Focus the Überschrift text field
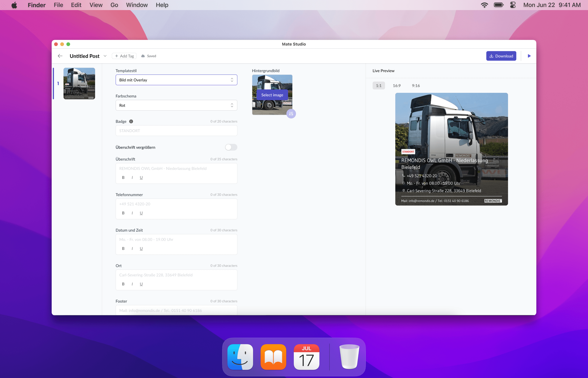Viewport: 588px width, 378px height. [176, 168]
